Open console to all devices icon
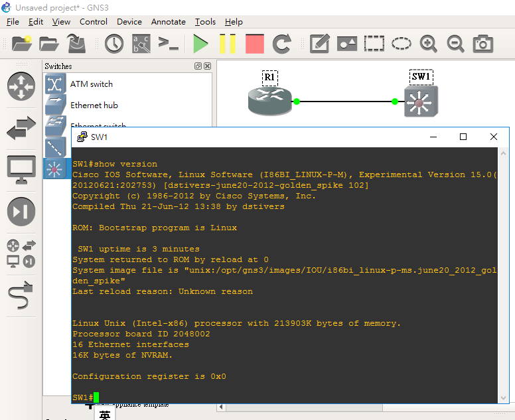Screen dimensions: 515x420 [168, 43]
